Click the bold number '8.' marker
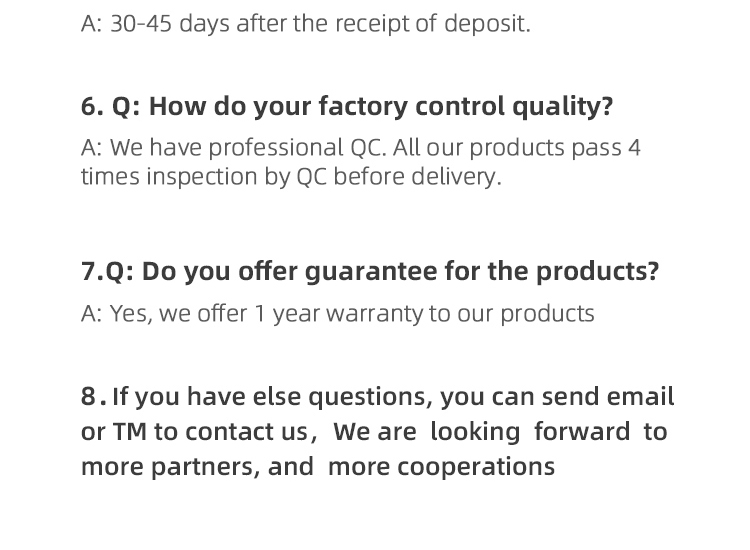 (x=93, y=397)
